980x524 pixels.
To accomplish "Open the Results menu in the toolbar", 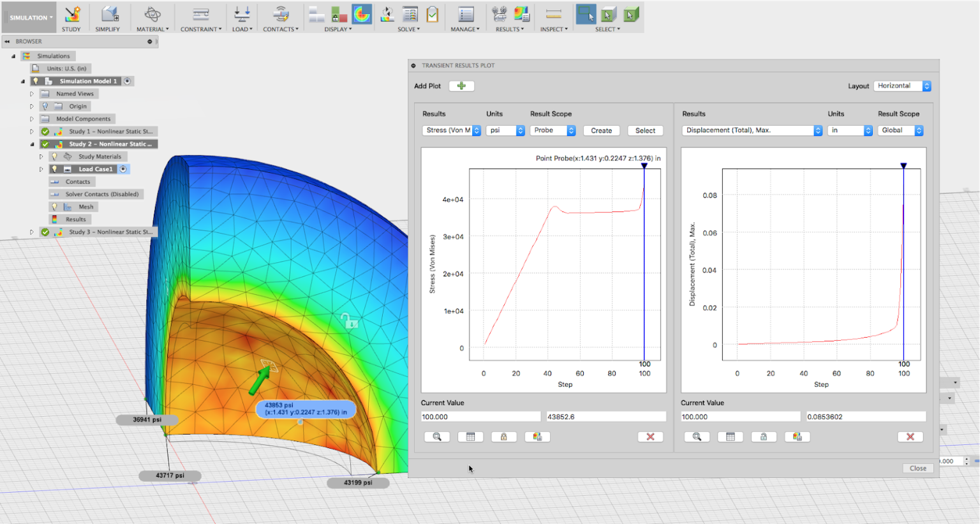I will (509, 29).
